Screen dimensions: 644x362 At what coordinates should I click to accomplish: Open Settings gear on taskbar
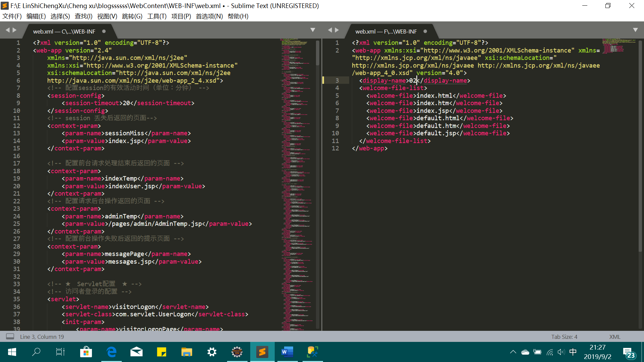[x=212, y=352]
